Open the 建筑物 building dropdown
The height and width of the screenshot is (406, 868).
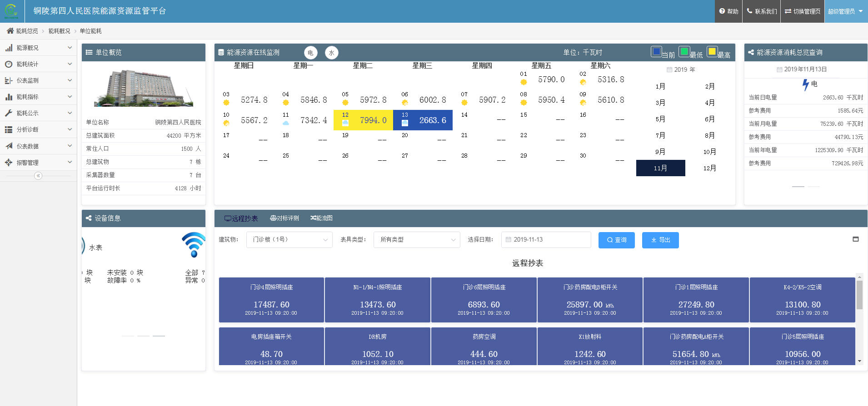(x=289, y=240)
